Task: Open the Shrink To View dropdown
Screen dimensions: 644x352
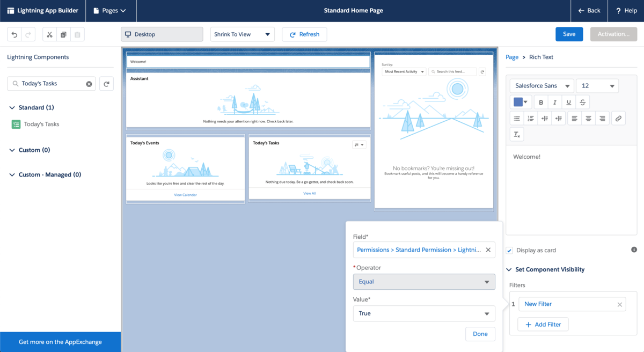Action: 243,34
